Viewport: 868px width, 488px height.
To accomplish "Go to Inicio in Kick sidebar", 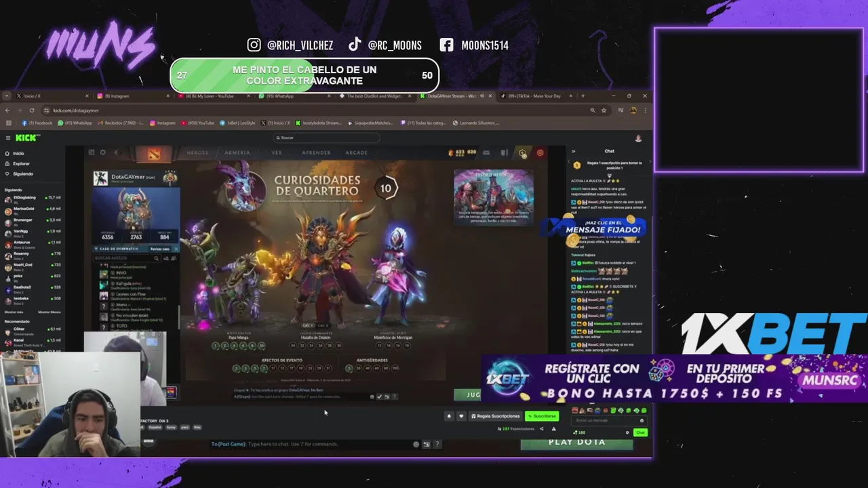I will tap(18, 154).
